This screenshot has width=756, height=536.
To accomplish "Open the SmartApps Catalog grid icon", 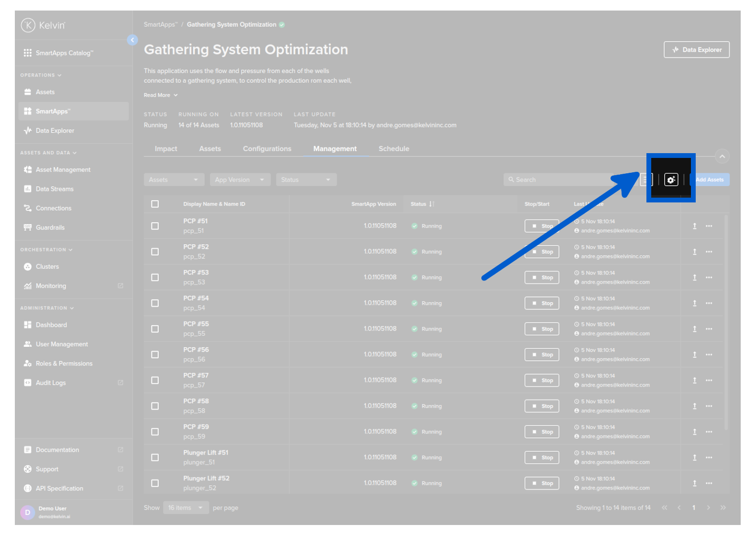I will click(x=28, y=53).
